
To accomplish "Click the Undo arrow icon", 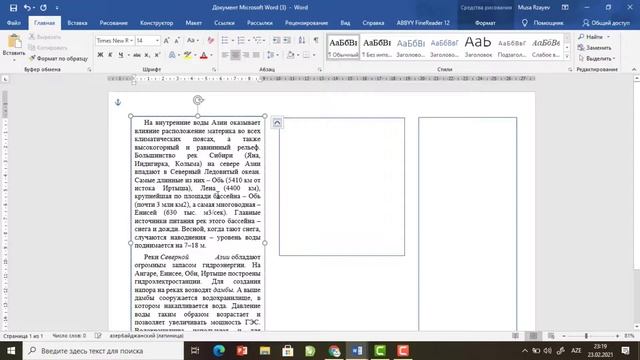I will pyautogui.click(x=27, y=7).
